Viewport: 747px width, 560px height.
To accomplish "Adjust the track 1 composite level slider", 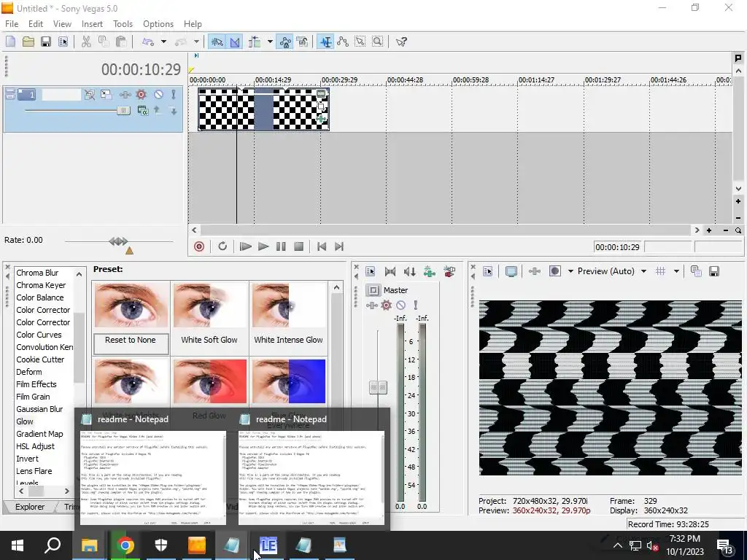I will point(123,111).
